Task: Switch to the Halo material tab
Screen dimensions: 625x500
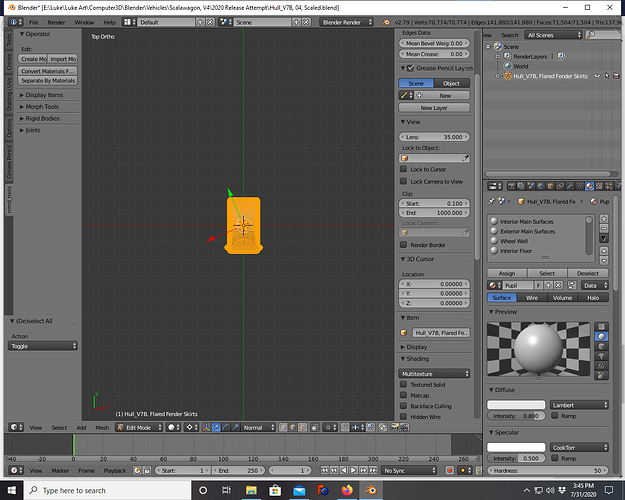Action: [x=593, y=297]
